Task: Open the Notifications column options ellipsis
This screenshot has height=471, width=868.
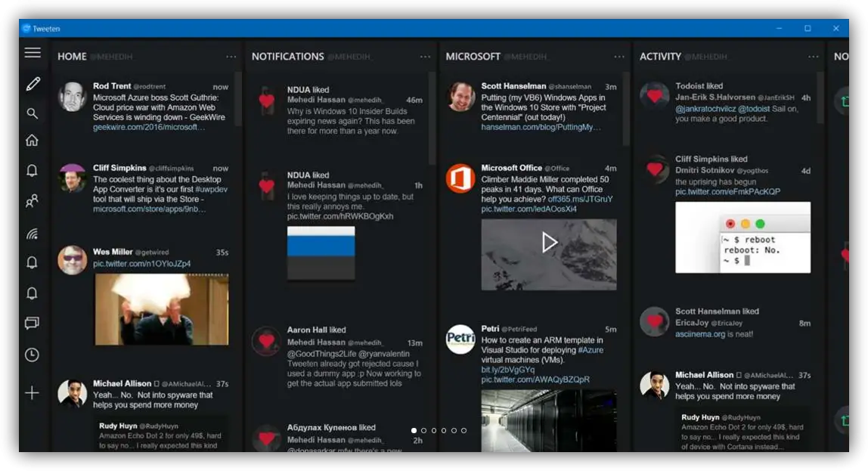Action: (x=425, y=57)
